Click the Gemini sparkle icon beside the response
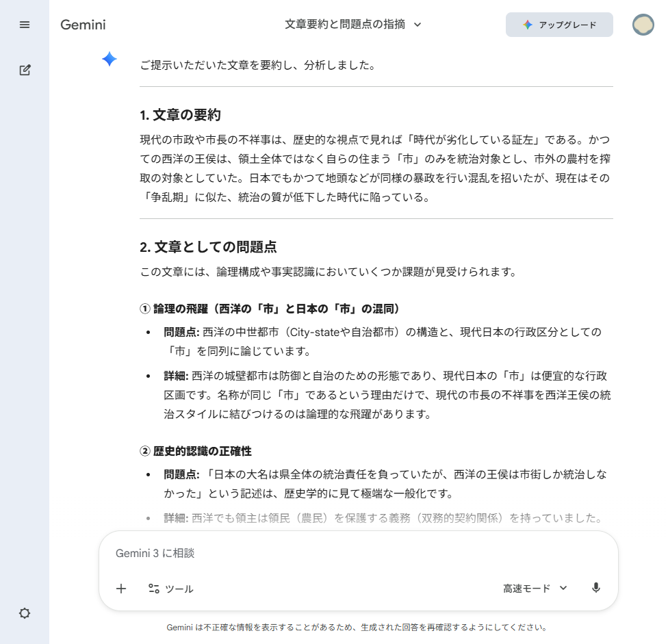Viewport: 668px width, 644px height. click(x=110, y=60)
